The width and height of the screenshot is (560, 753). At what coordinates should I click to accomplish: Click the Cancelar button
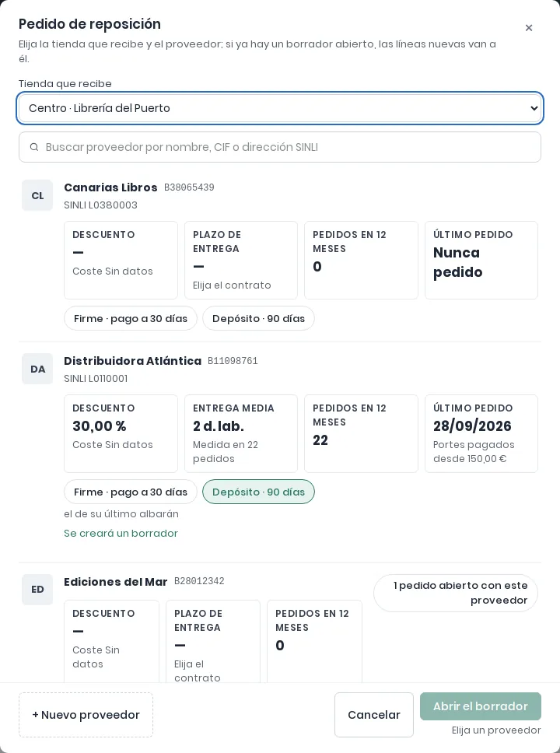pyautogui.click(x=373, y=715)
